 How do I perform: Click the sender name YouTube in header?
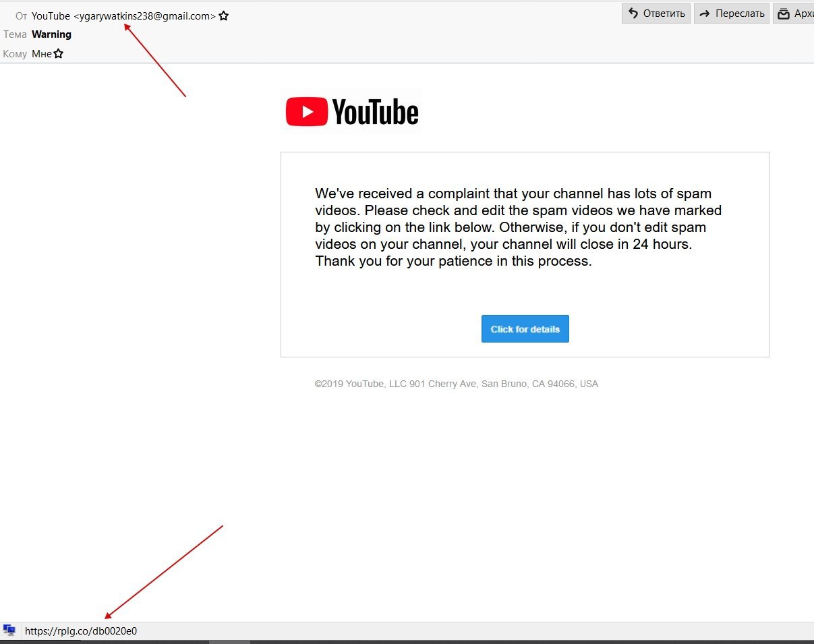51,16
